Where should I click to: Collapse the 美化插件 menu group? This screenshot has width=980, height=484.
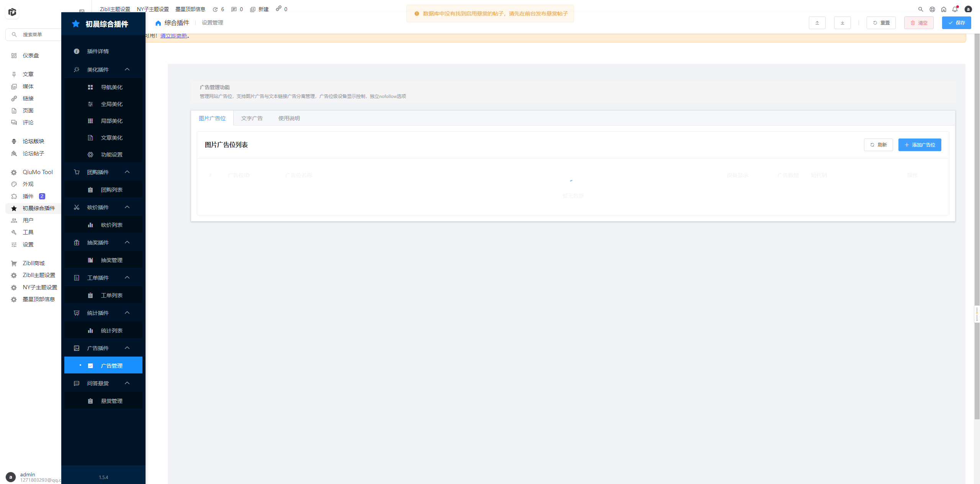pyautogui.click(x=127, y=70)
